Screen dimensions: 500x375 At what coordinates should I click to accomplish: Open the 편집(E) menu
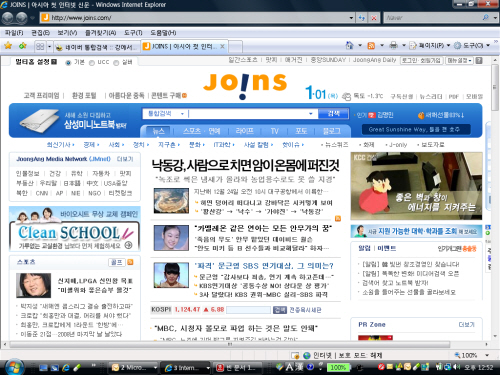click(40, 33)
